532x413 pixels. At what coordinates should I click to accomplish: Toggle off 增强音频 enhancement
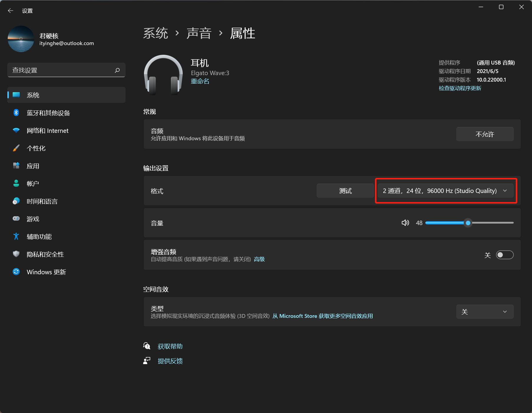pos(505,255)
